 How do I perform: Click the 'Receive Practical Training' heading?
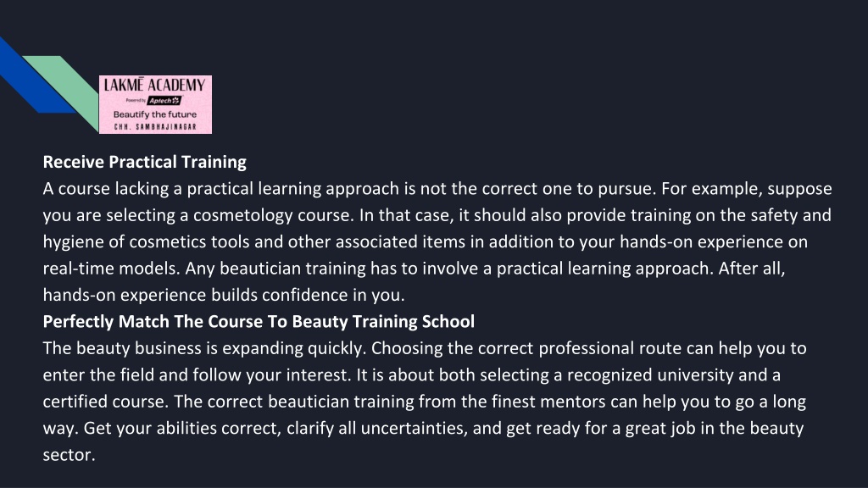(x=144, y=162)
